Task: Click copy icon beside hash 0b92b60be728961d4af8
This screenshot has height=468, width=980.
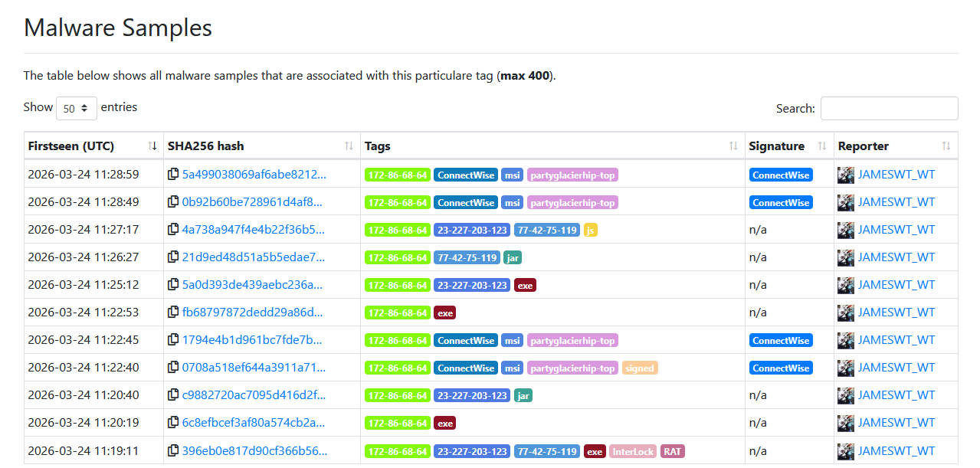Action: coord(173,202)
